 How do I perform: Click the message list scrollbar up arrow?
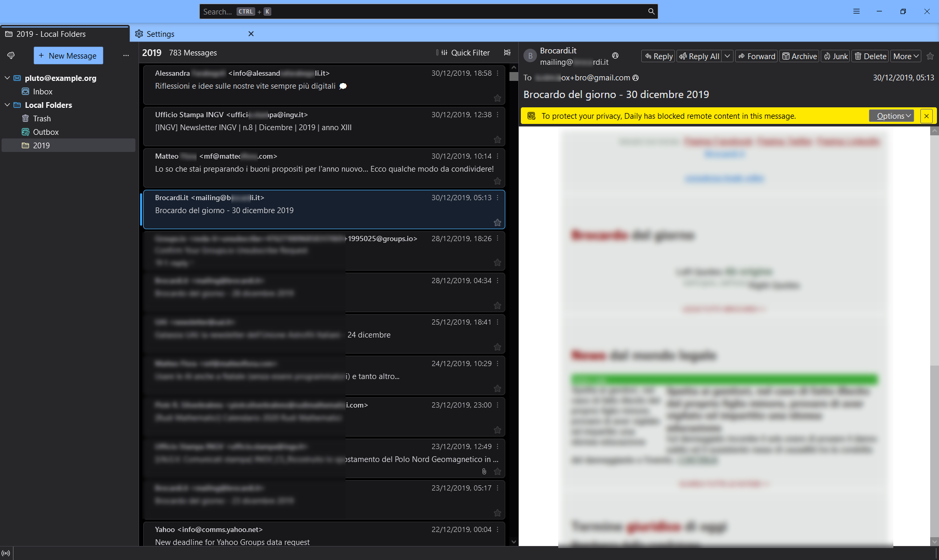click(x=514, y=67)
